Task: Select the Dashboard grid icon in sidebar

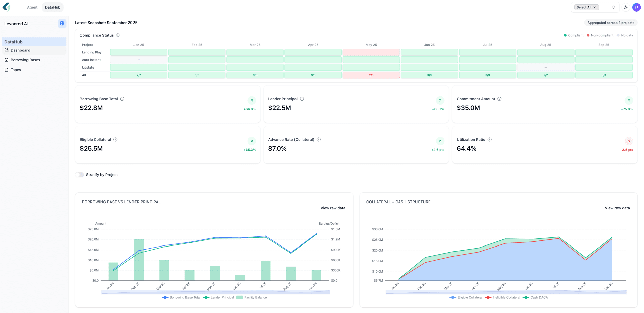Action: pyautogui.click(x=7, y=50)
